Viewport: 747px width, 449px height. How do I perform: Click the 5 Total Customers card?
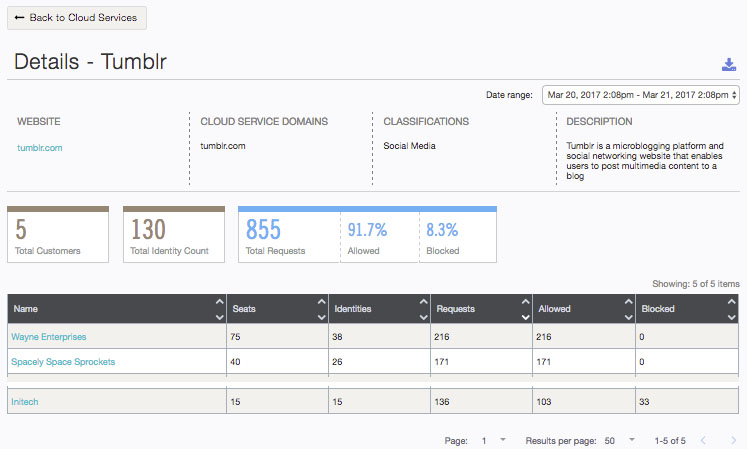tap(58, 235)
